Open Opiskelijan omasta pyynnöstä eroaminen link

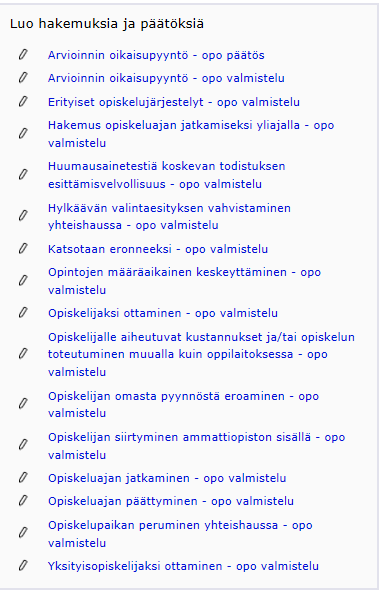click(184, 404)
